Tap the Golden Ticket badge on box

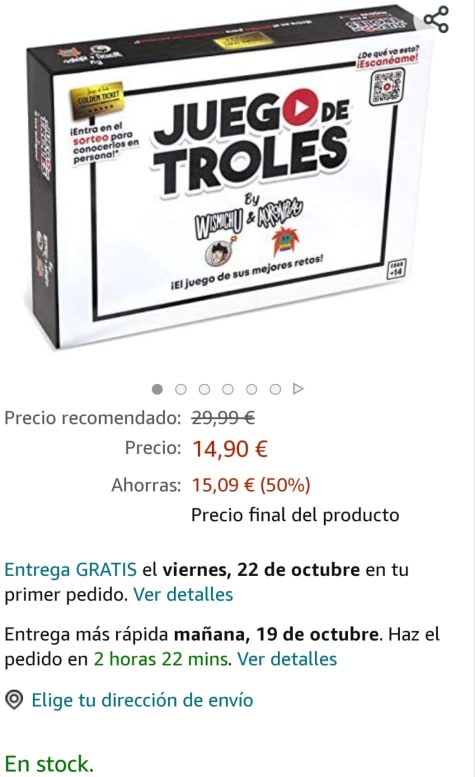(x=97, y=101)
